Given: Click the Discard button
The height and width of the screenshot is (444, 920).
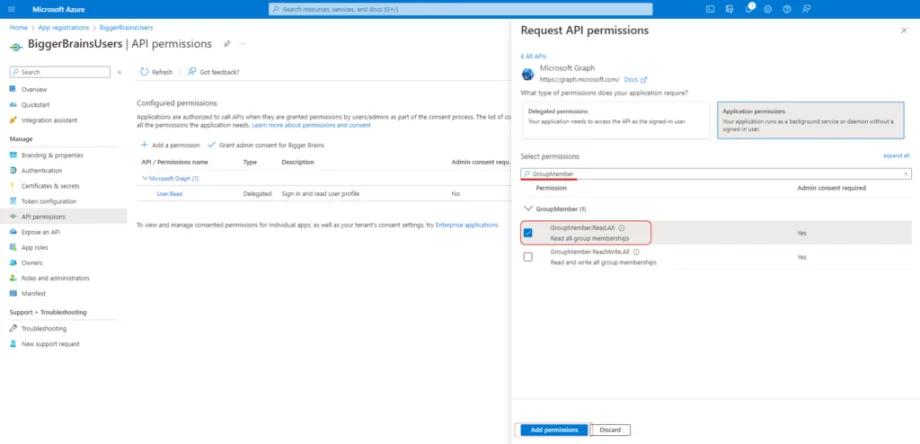Looking at the screenshot, I should click(610, 430).
